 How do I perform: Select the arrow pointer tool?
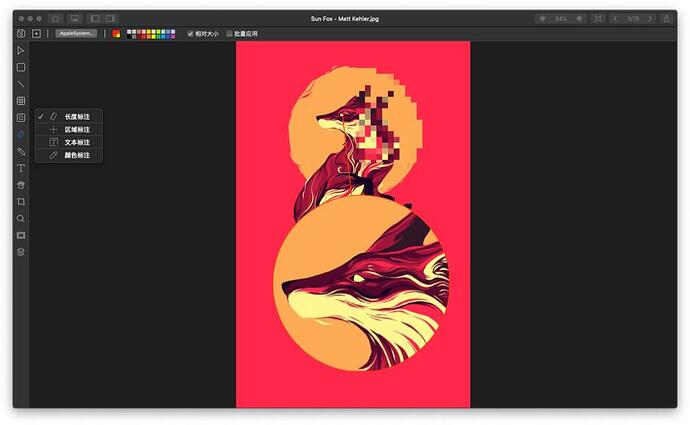click(x=21, y=50)
